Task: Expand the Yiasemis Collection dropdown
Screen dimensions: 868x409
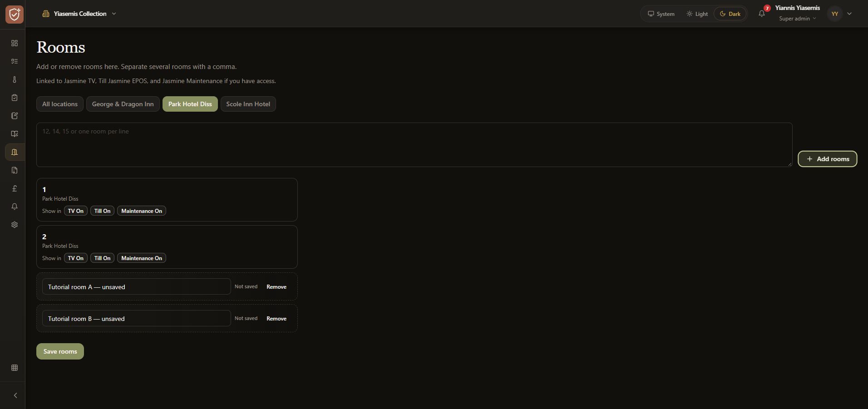Action: [79, 14]
